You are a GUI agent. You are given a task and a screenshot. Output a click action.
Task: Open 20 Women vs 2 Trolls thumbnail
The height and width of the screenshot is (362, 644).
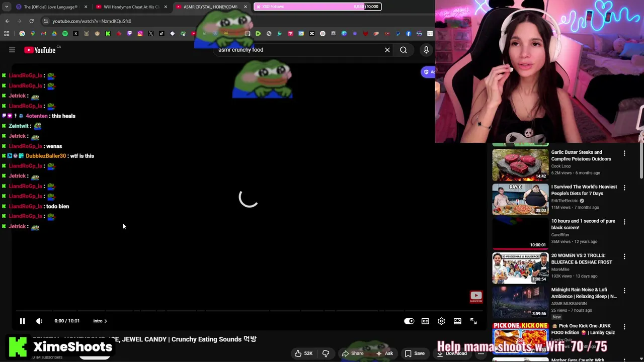520,268
